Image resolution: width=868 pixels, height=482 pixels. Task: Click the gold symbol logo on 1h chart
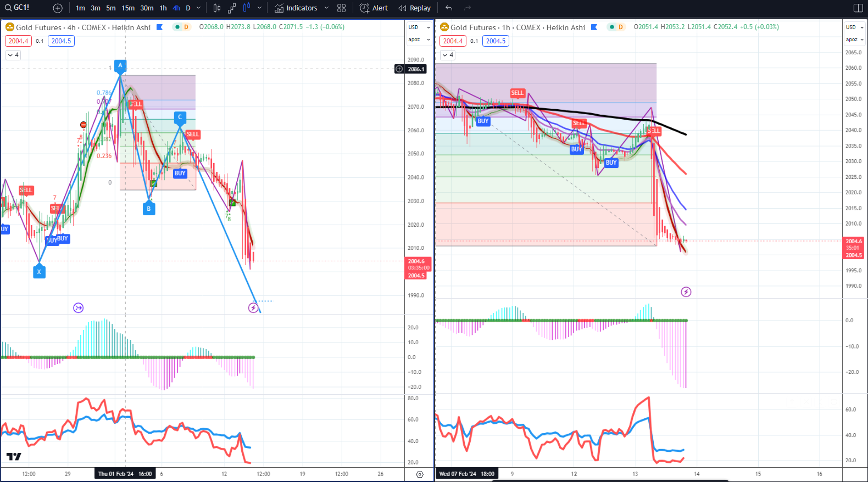pos(444,27)
